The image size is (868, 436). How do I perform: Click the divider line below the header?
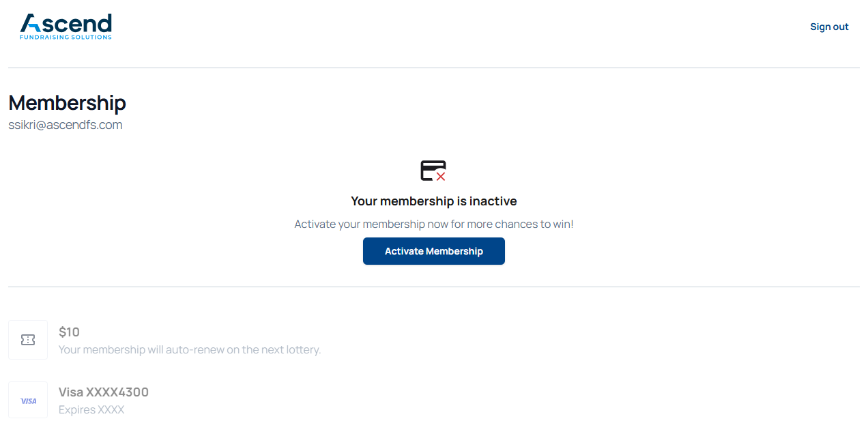pyautogui.click(x=434, y=68)
